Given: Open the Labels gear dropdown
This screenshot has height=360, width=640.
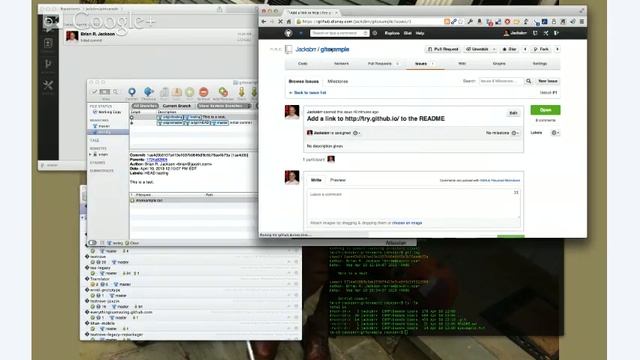Looking at the screenshot, I should 555,133.
